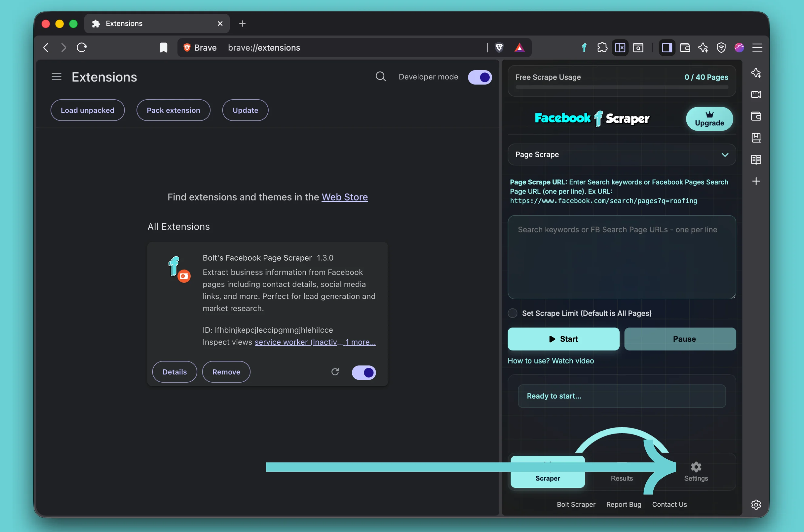Open the service worker inspect link
The height and width of the screenshot is (532, 804).
click(x=298, y=342)
